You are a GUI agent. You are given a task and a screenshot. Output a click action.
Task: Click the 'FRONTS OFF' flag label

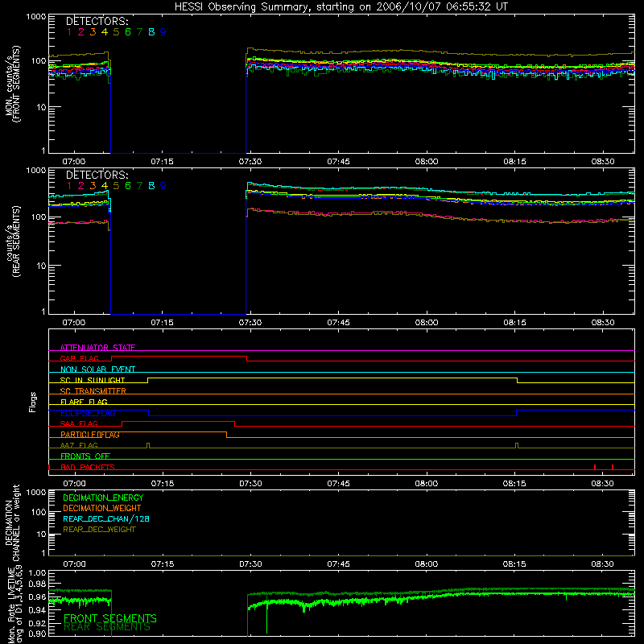click(85, 456)
